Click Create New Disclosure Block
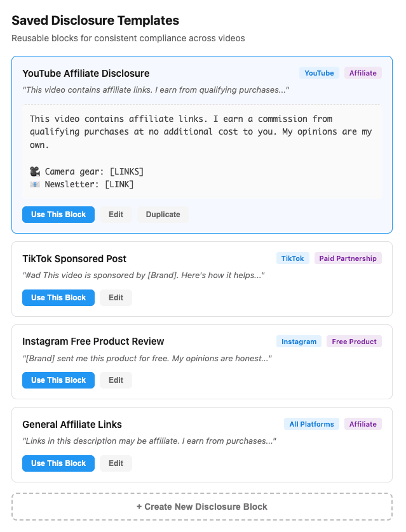 click(x=203, y=507)
